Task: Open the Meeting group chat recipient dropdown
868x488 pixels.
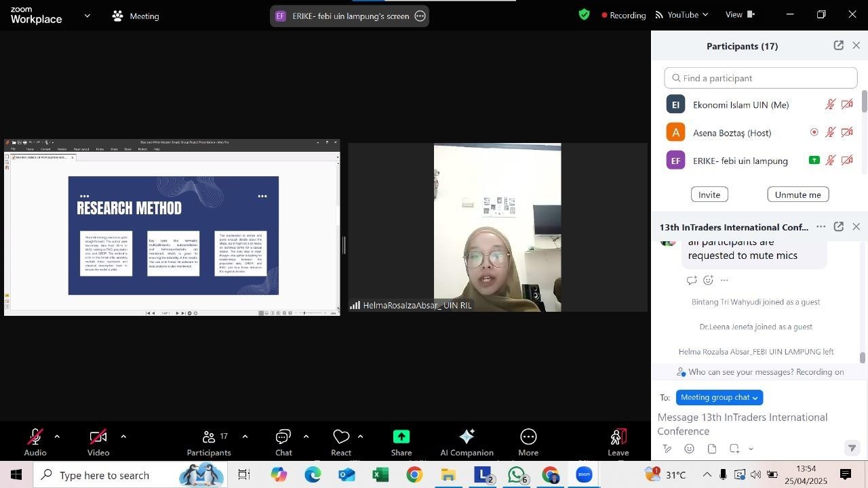Action: tap(719, 397)
